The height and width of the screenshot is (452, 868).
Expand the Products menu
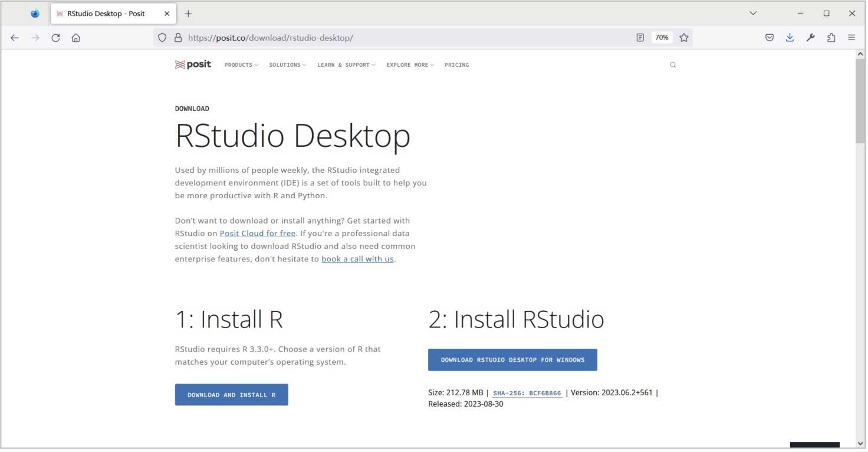click(241, 65)
